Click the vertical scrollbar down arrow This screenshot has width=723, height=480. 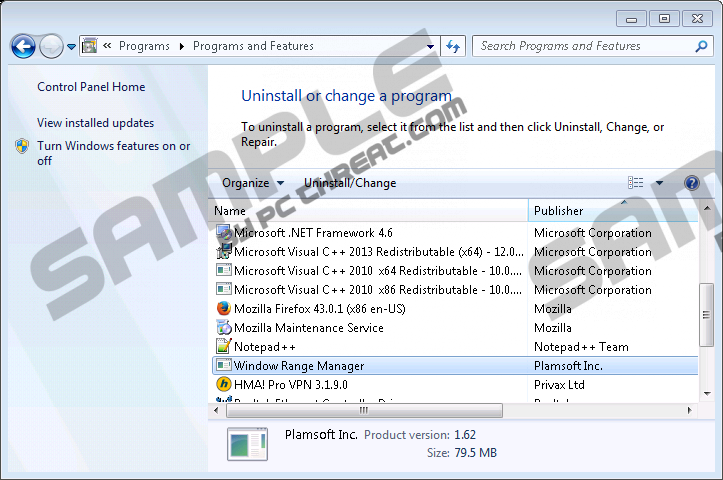coord(707,393)
